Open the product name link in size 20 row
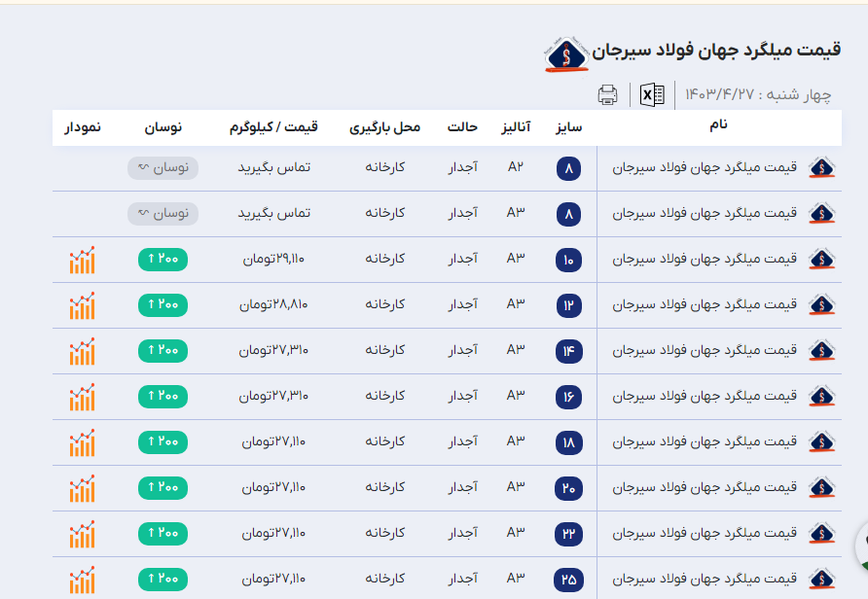The image size is (868, 599). click(705, 488)
